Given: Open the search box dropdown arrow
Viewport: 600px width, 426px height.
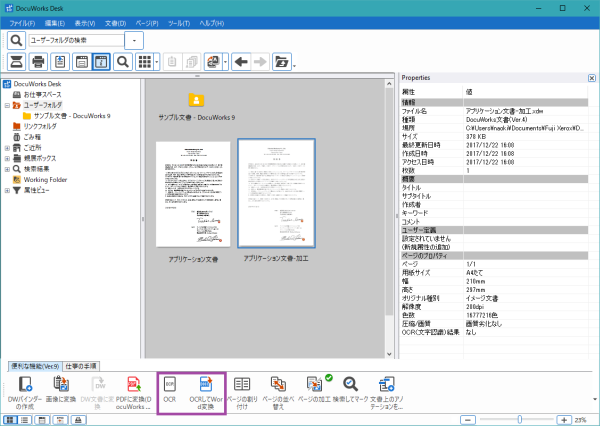Looking at the screenshot, I should click(137, 40).
